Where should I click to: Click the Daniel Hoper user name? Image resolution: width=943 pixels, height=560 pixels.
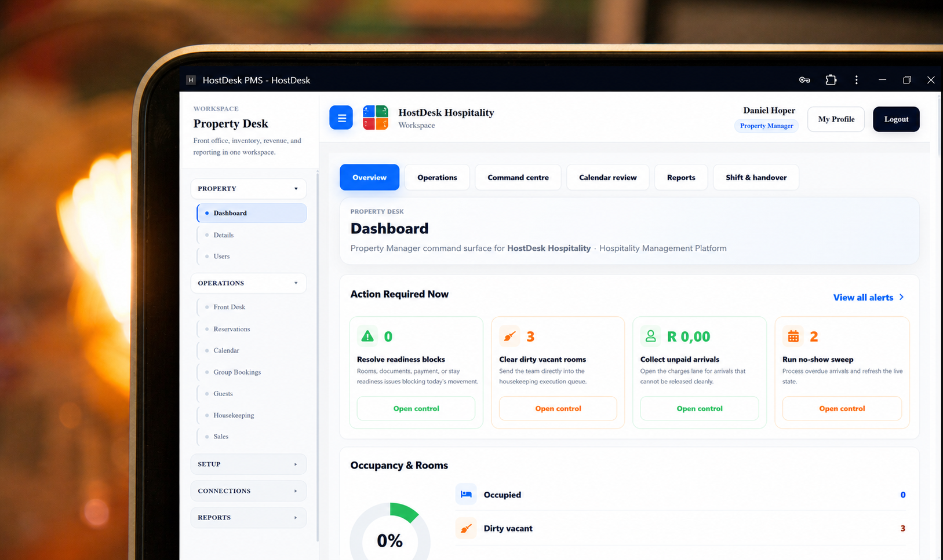coord(769,110)
